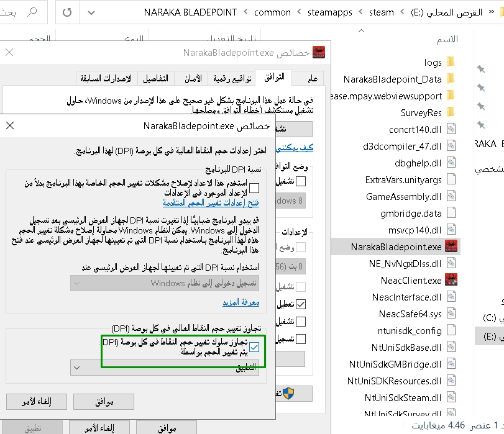Switch to the عام (General) tab
504x434 pixels.
(308, 79)
